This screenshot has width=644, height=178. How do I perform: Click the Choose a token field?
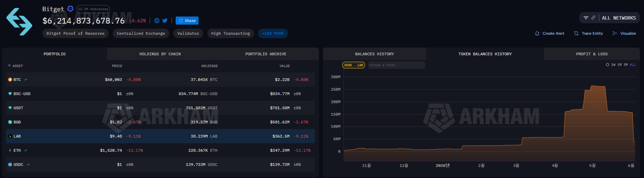point(396,65)
